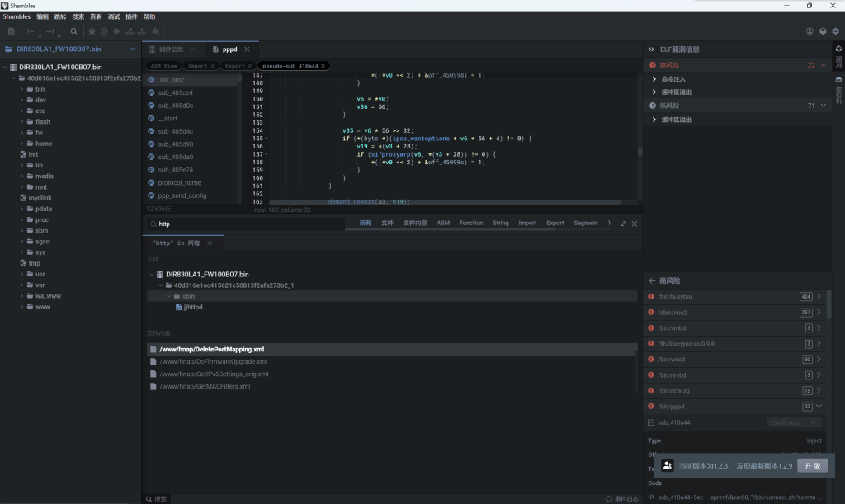
Task: Click the 升级 upgrade button
Action: click(x=812, y=465)
